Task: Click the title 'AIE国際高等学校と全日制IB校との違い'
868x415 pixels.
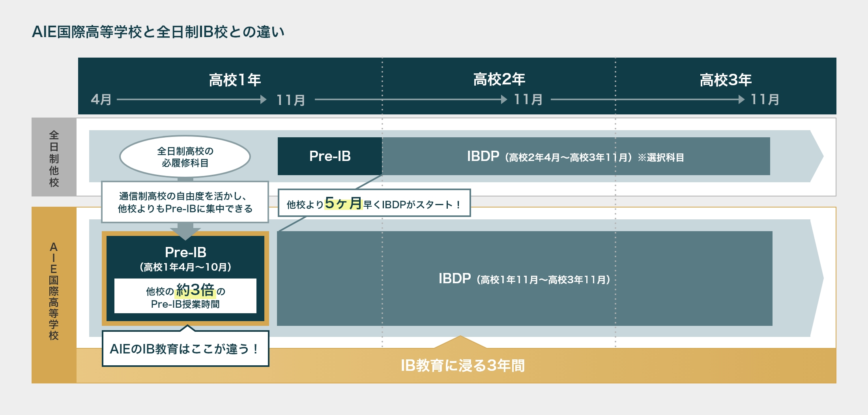Action: pos(158,32)
